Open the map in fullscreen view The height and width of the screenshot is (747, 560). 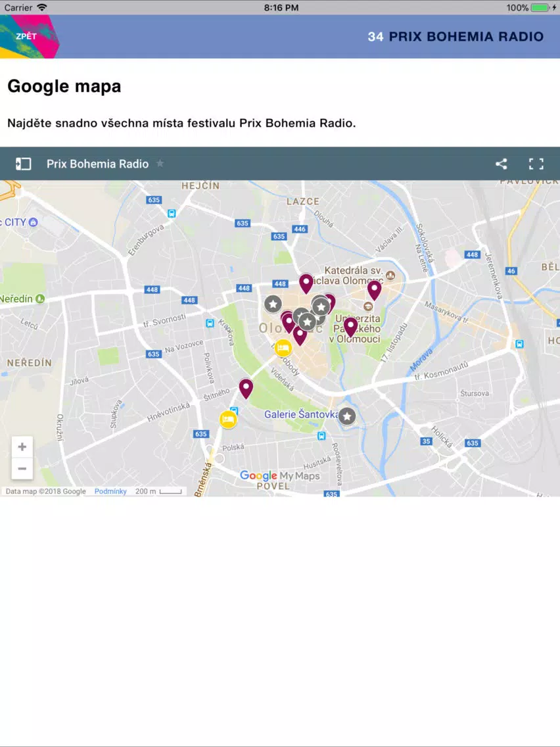[536, 164]
